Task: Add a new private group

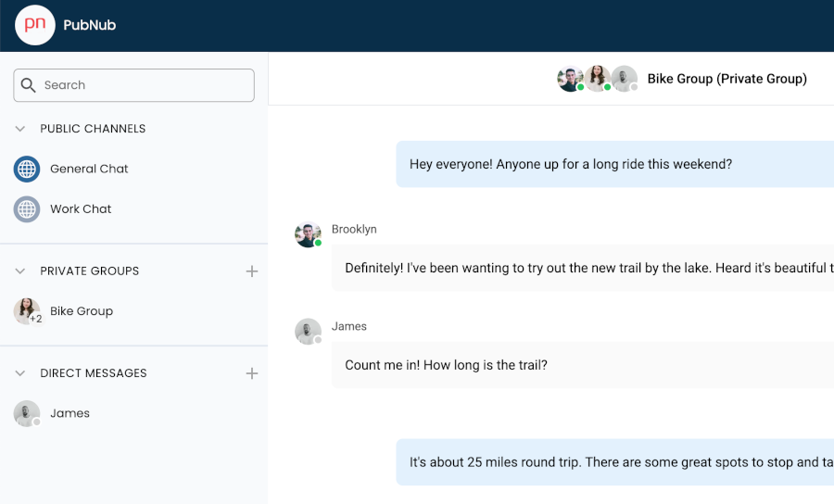Action: (x=252, y=271)
